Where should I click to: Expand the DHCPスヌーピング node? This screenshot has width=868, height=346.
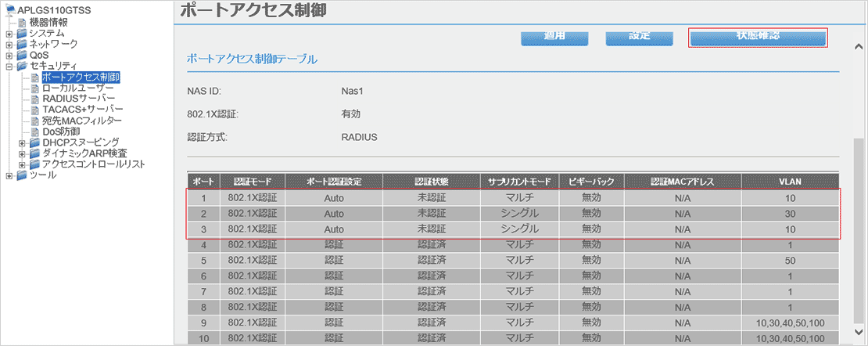click(x=22, y=143)
